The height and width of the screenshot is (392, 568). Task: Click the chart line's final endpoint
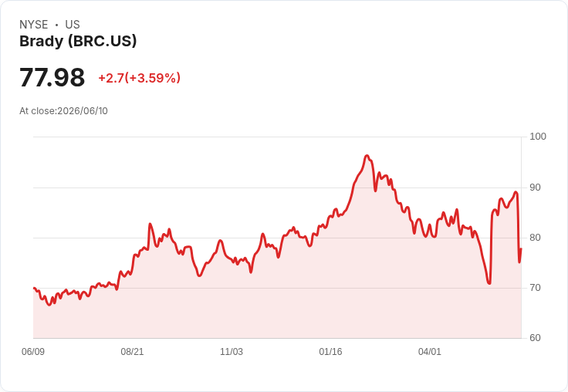(x=521, y=249)
